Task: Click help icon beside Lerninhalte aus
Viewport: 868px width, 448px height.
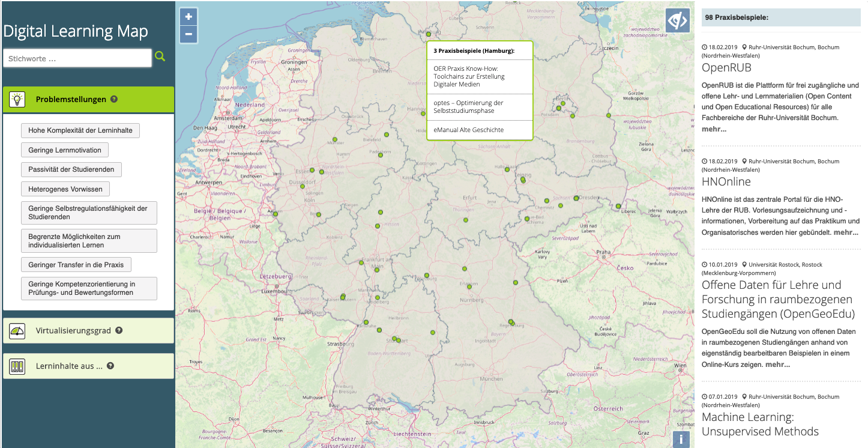Action: [110, 366]
